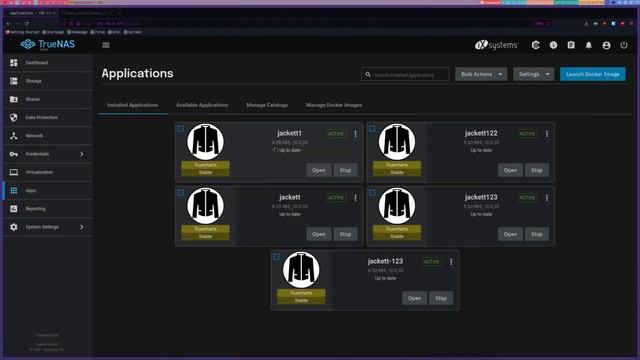The width and height of the screenshot is (640, 360).
Task: Open Dashboard in the sidebar
Action: 48,63
